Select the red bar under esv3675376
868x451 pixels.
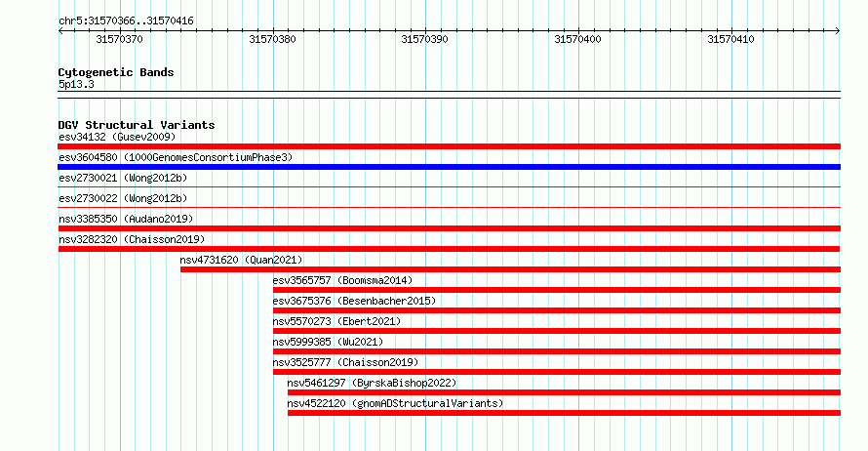click(557, 310)
